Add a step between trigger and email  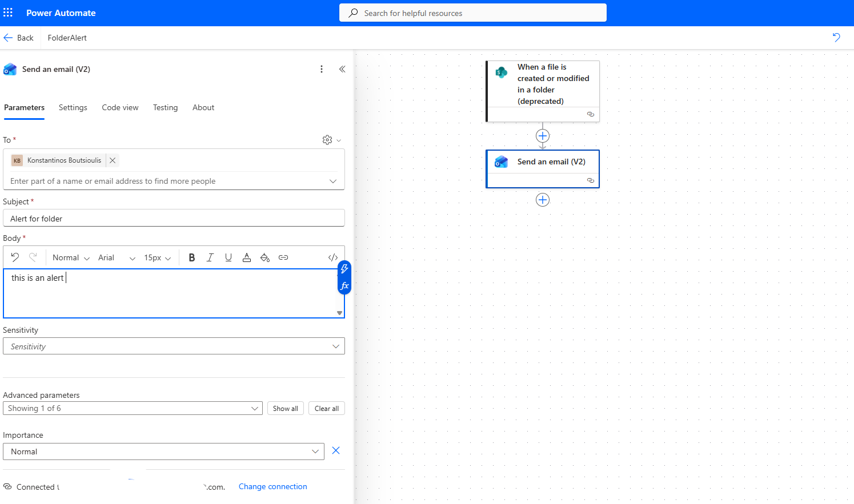543,136
